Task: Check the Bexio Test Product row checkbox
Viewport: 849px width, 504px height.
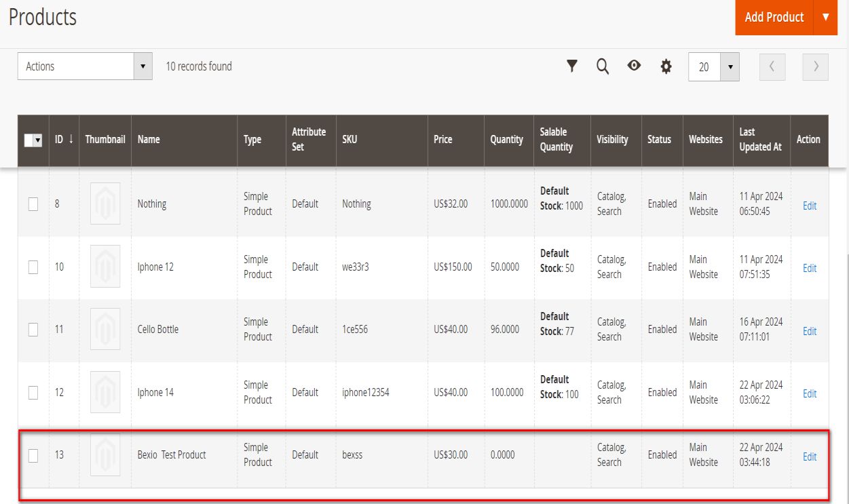Action: coord(33,455)
